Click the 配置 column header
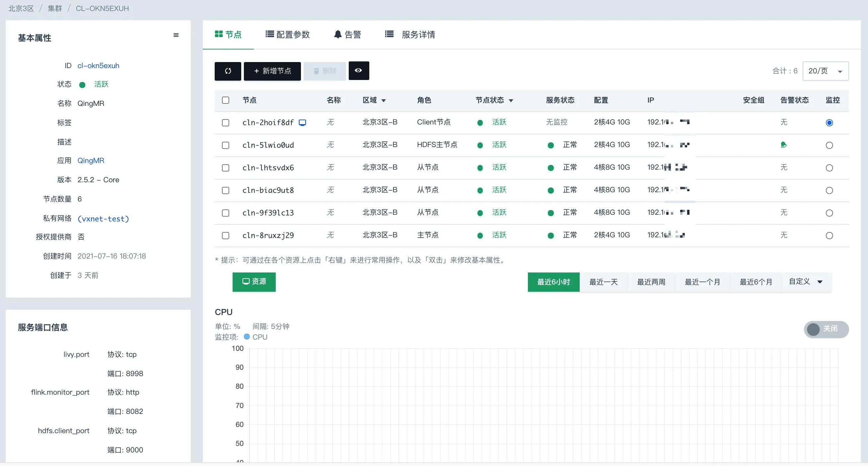This screenshot has height=466, width=868. 601,100
